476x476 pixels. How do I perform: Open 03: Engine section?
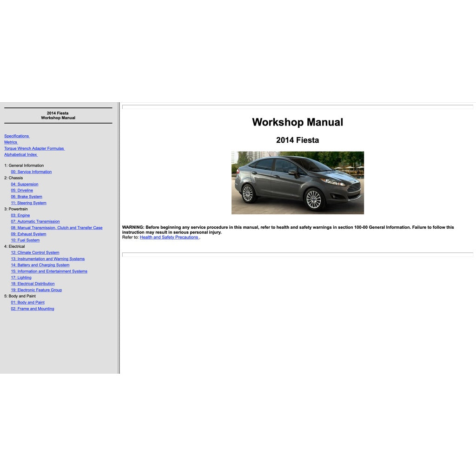[20, 215]
